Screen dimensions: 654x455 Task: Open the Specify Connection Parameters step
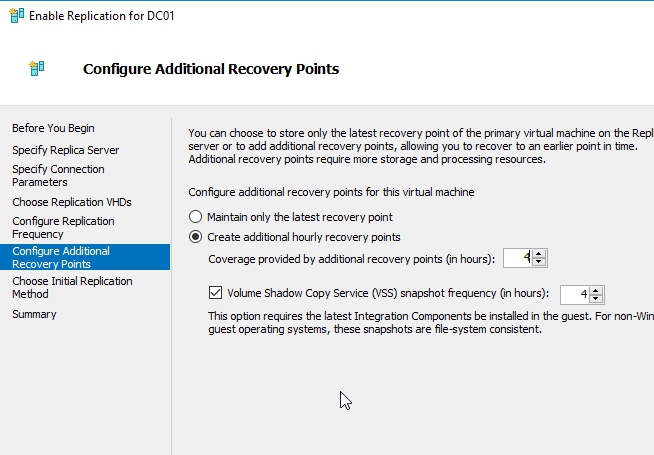(x=58, y=176)
